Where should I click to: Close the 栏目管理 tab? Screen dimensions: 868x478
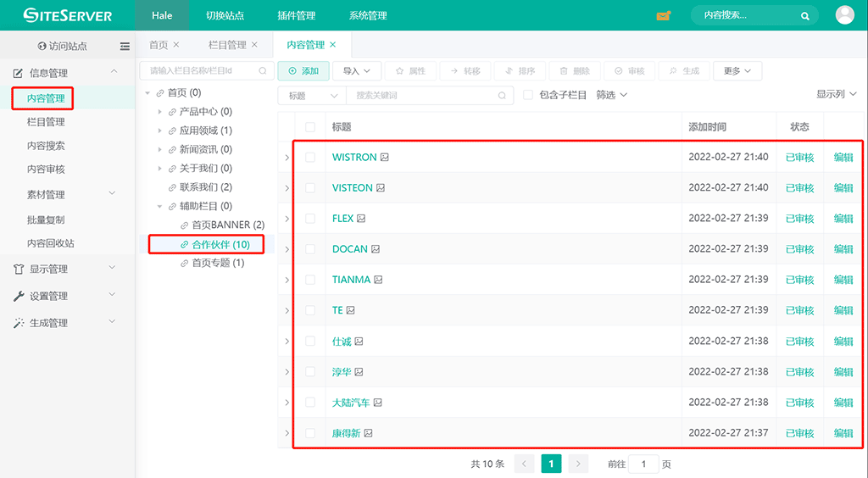coord(254,44)
